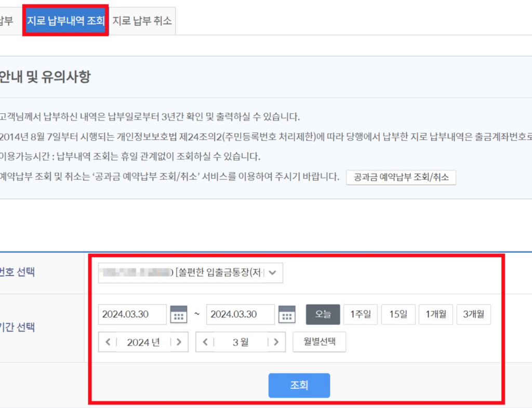Viewport: 532px width, 408px height.
Task: Go to the next month April
Action: click(274, 342)
